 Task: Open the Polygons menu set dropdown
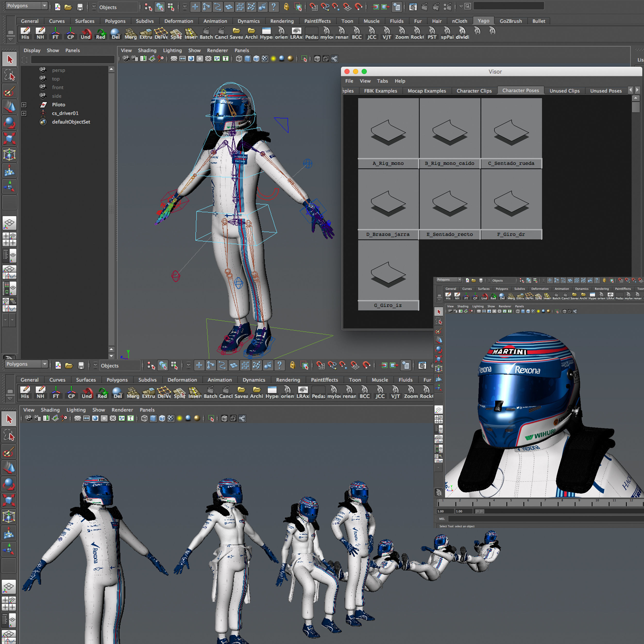27,6
